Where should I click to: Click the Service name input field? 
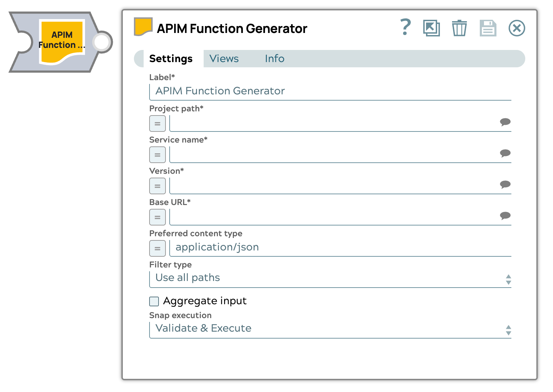(x=333, y=154)
